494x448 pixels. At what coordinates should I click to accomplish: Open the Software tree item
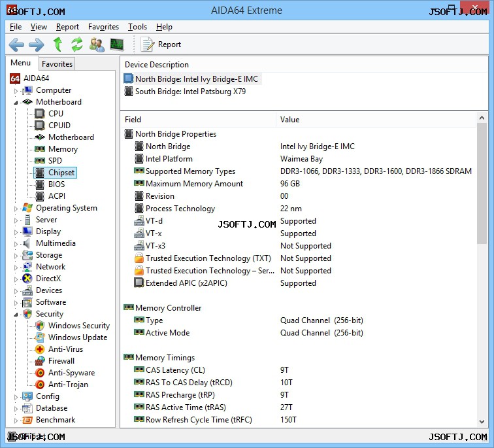point(51,302)
